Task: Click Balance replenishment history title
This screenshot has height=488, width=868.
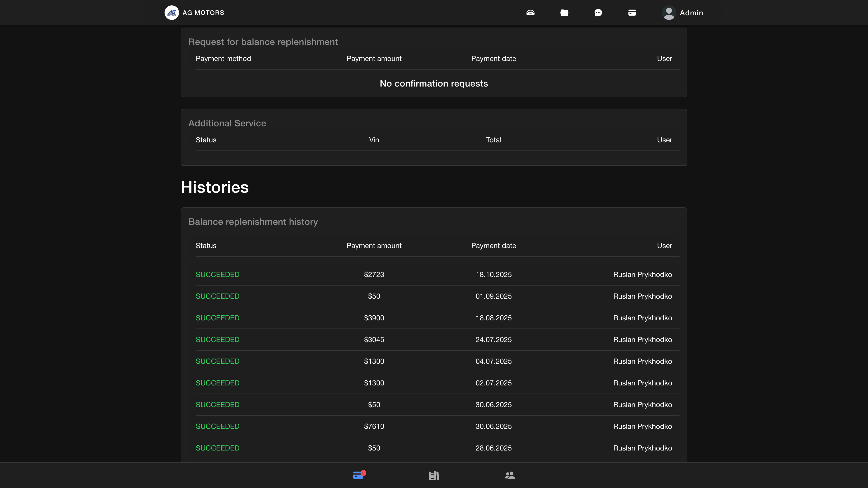Action: (253, 222)
